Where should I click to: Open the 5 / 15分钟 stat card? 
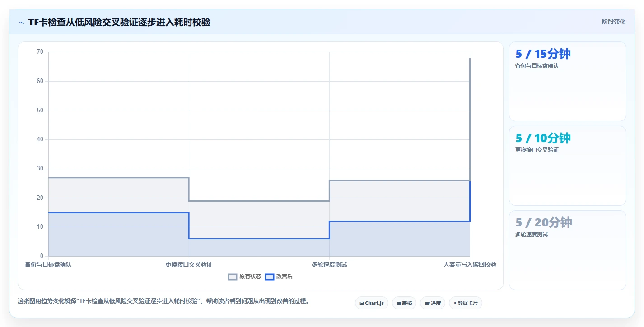[568, 82]
